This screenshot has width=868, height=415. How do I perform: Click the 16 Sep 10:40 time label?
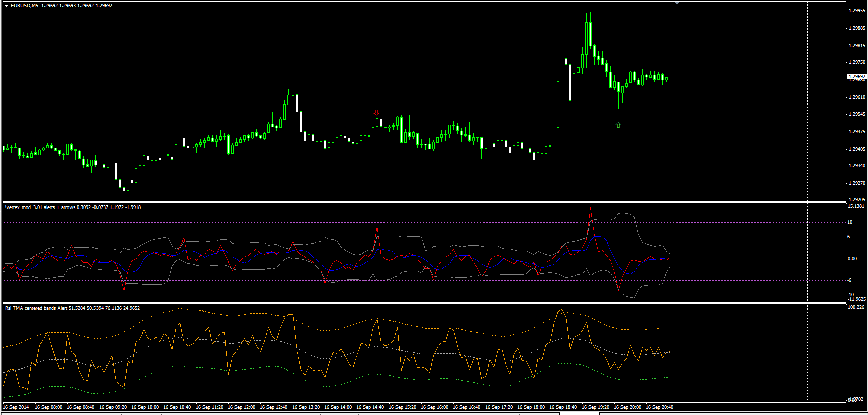(x=177, y=407)
